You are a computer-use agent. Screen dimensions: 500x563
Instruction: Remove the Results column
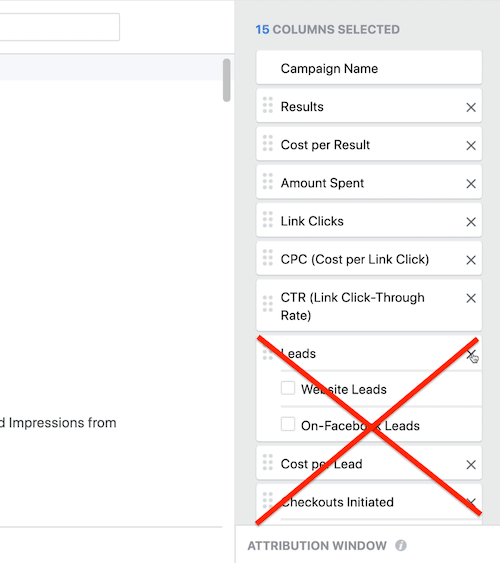pos(471,107)
